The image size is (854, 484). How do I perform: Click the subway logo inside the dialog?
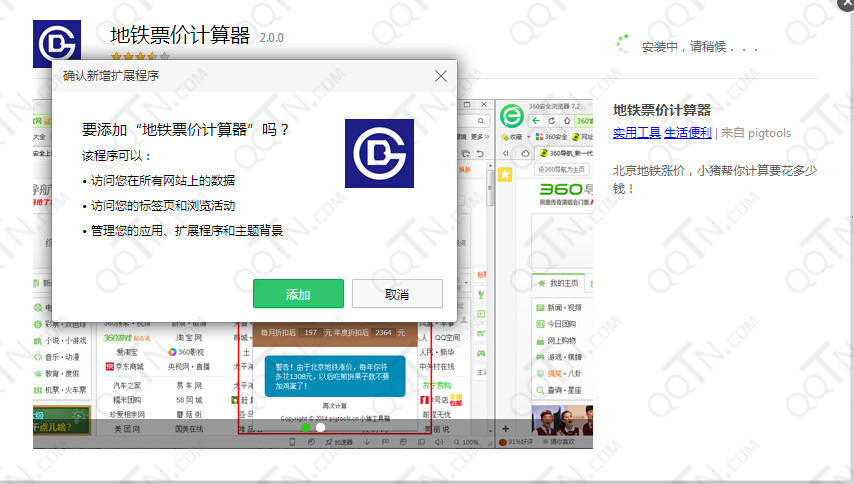pos(379,153)
